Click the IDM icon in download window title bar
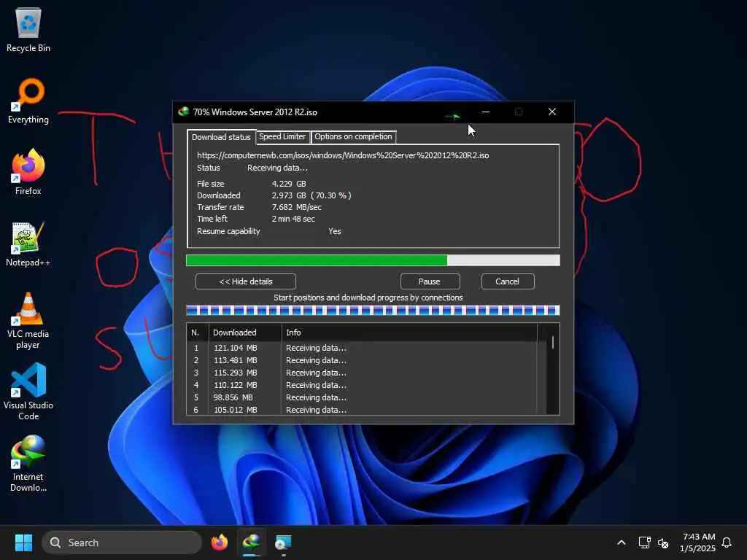The height and width of the screenshot is (560, 747). tap(183, 112)
